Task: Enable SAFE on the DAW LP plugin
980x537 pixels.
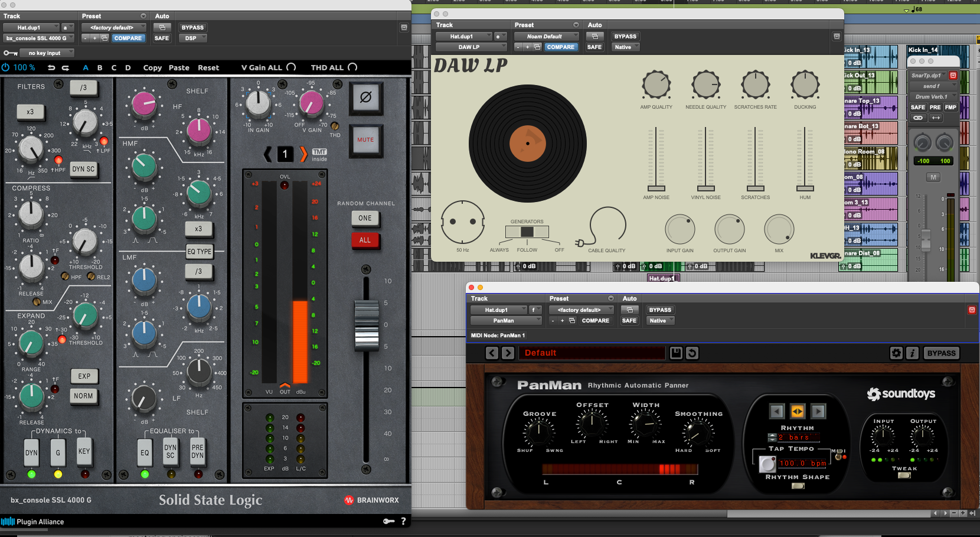Action: coord(594,47)
